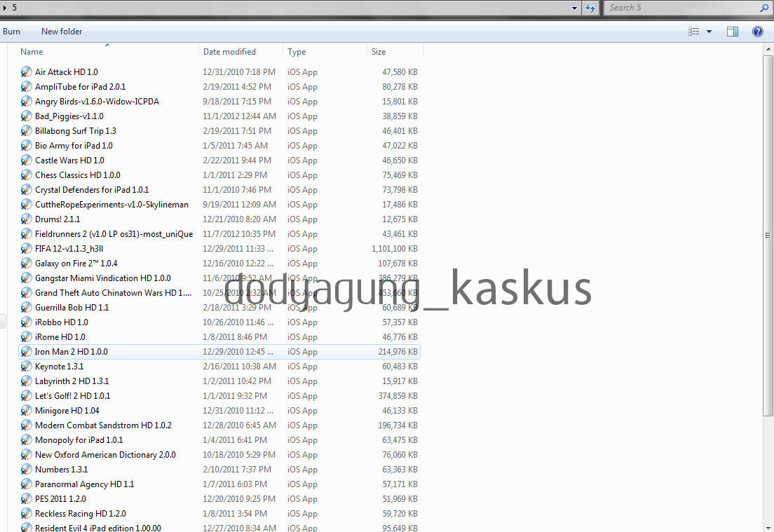Select Monopoly for iPad 1.0.1
774x532 pixels.
tap(79, 440)
